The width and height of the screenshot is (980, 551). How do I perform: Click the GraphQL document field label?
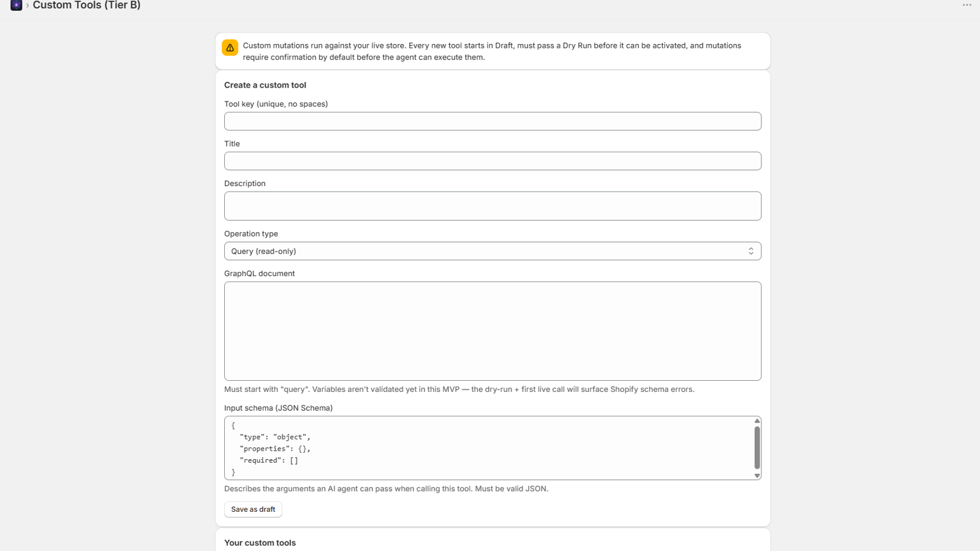tap(259, 274)
